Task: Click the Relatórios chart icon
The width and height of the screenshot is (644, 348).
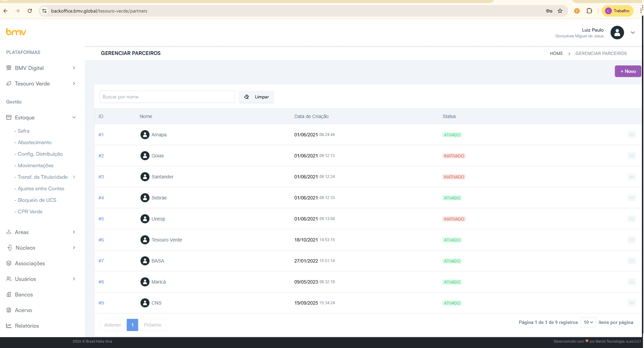Action: tap(9, 326)
